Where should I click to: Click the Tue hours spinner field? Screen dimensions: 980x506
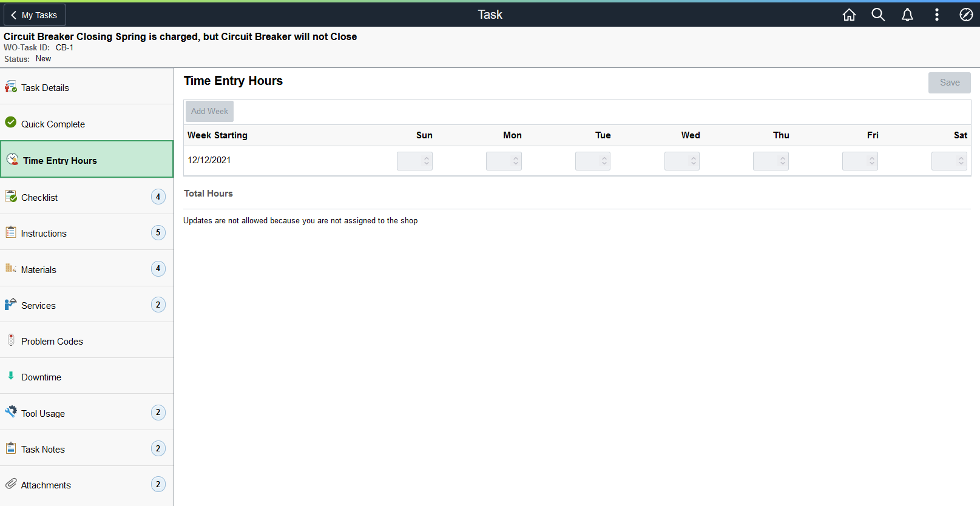pyautogui.click(x=593, y=161)
